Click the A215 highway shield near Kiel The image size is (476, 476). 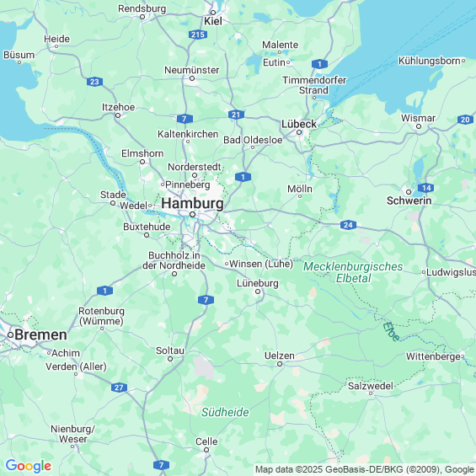(x=198, y=35)
